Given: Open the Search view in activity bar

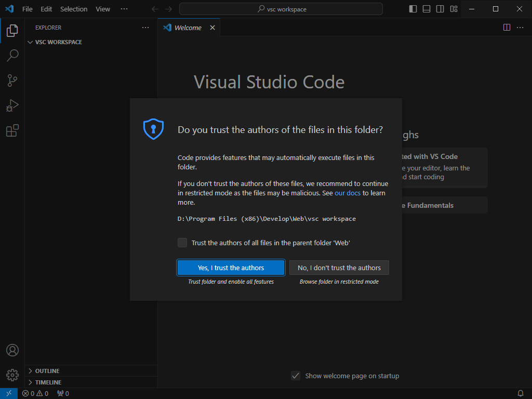Looking at the screenshot, I should coord(12,55).
